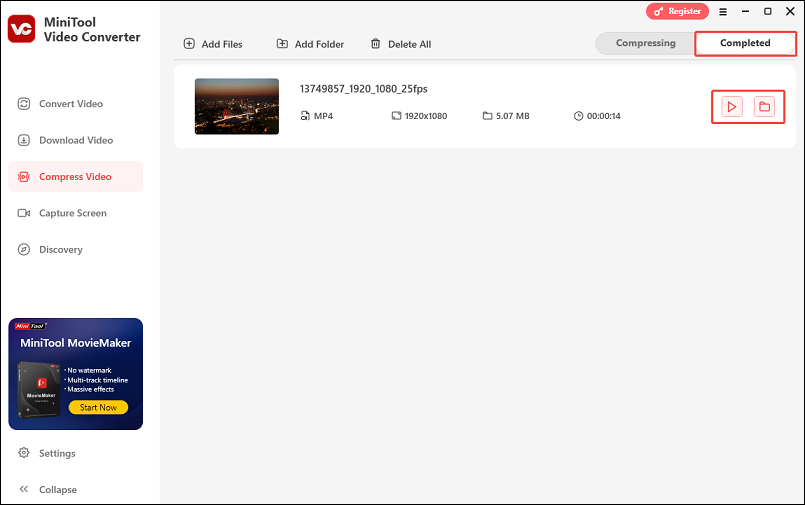Switch to the Completed tab
805x505 pixels.
click(745, 43)
